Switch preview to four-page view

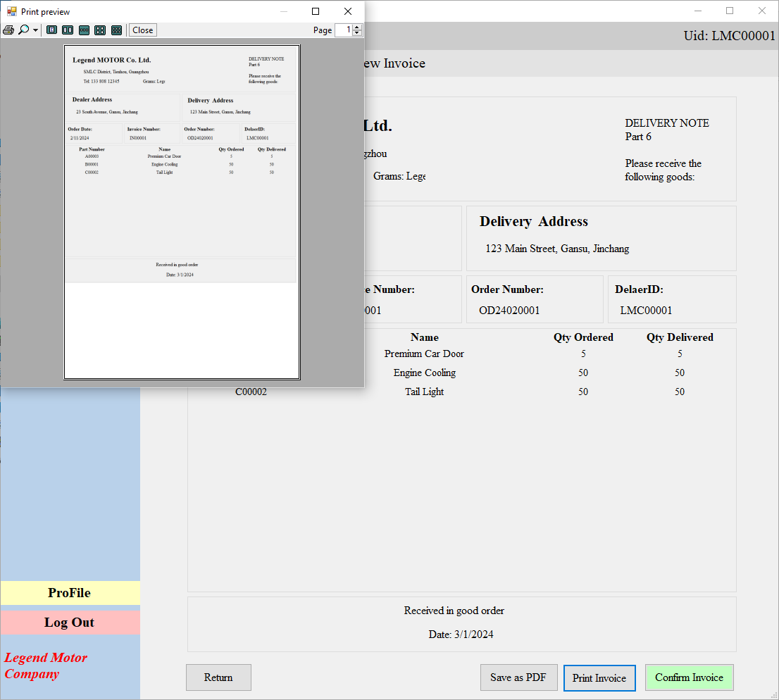coord(100,30)
